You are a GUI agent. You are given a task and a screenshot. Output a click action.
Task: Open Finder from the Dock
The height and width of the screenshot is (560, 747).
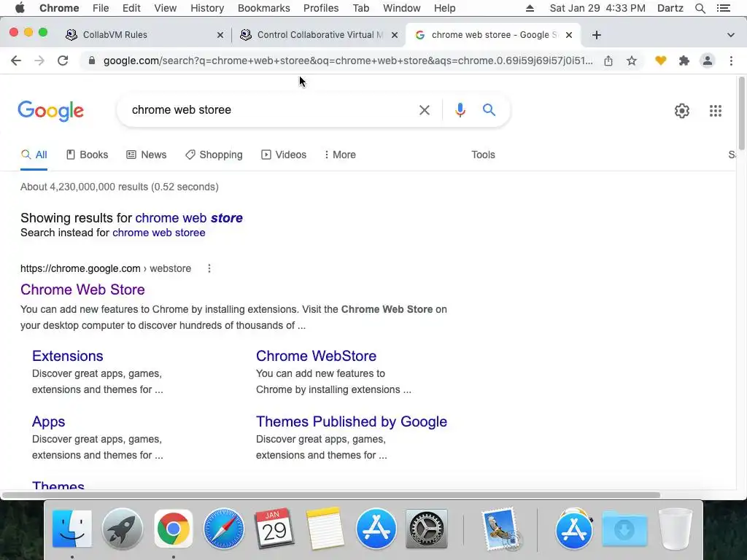pyautogui.click(x=72, y=529)
